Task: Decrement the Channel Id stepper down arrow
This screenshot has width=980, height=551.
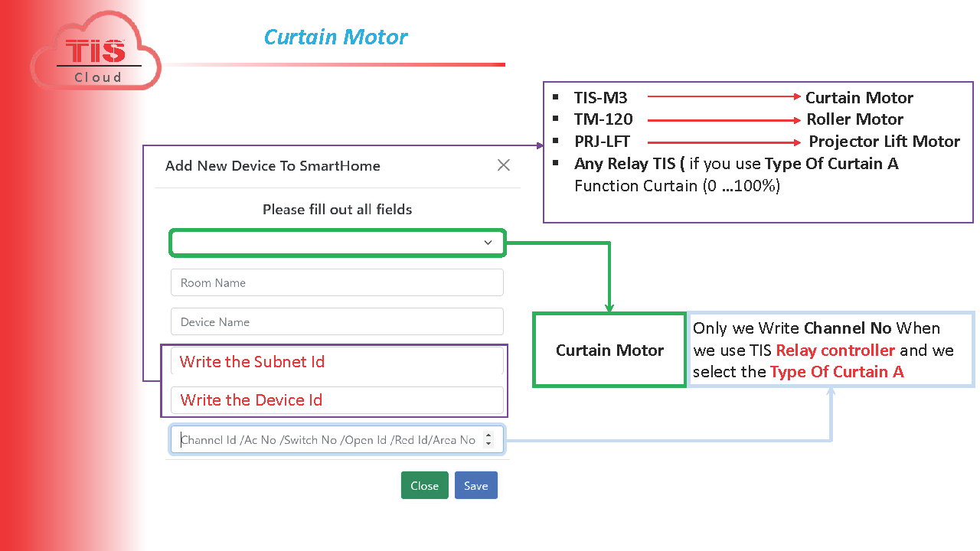Action: tap(489, 445)
